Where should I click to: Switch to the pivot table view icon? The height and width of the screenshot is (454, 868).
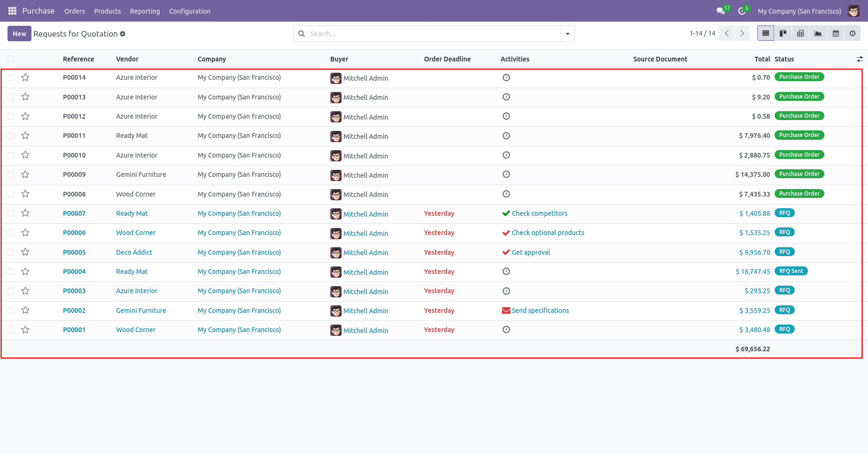click(x=800, y=33)
